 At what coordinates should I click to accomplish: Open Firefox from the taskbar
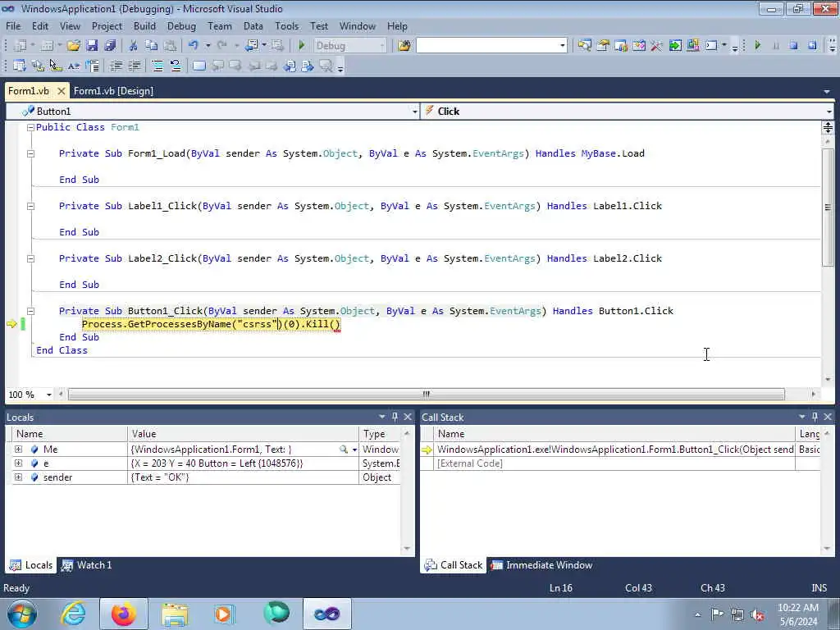123,614
